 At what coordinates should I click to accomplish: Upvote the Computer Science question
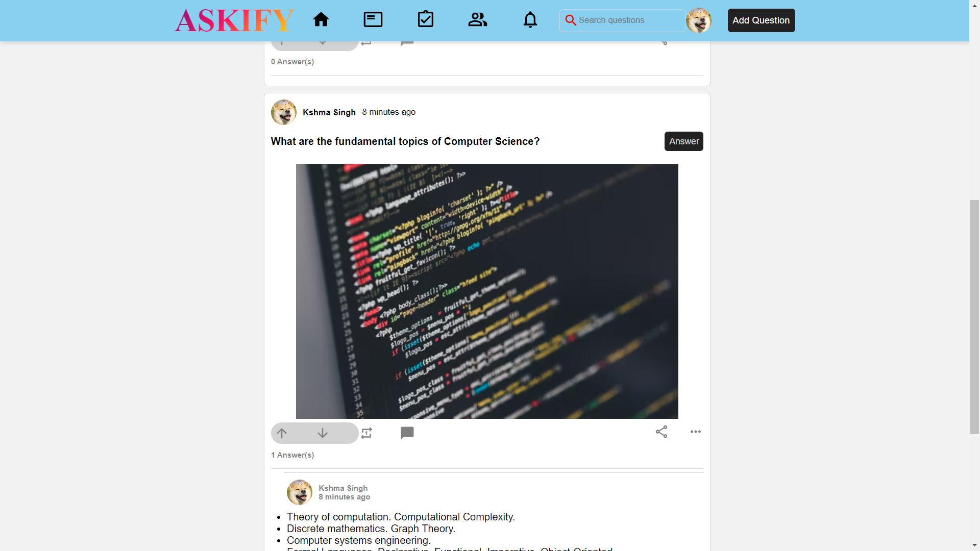point(281,433)
